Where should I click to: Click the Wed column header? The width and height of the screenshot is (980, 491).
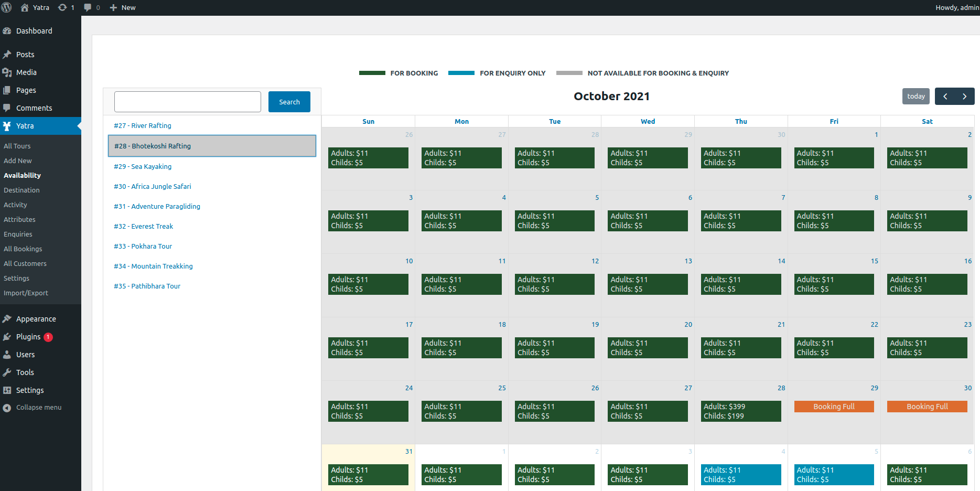(648, 121)
